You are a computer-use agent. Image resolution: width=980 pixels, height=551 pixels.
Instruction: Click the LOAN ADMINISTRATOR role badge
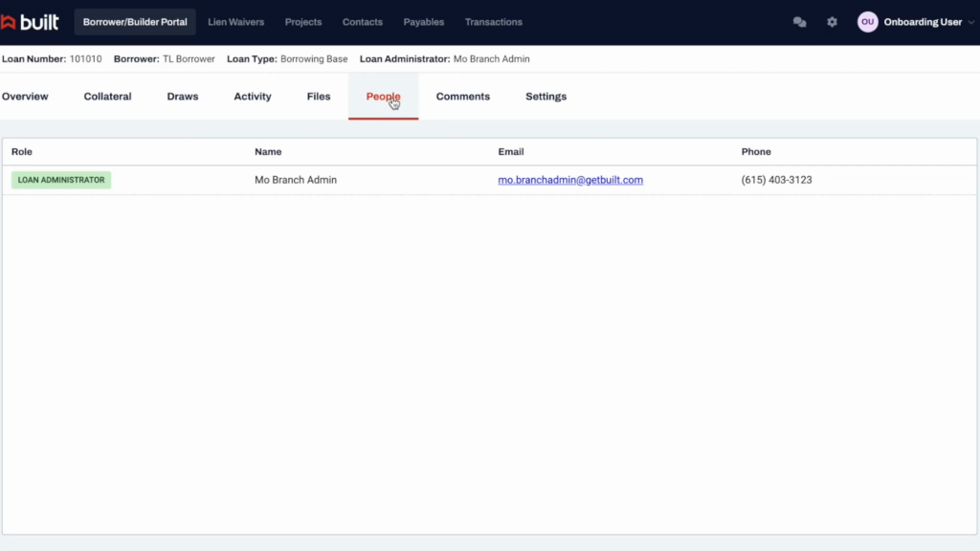coord(60,179)
